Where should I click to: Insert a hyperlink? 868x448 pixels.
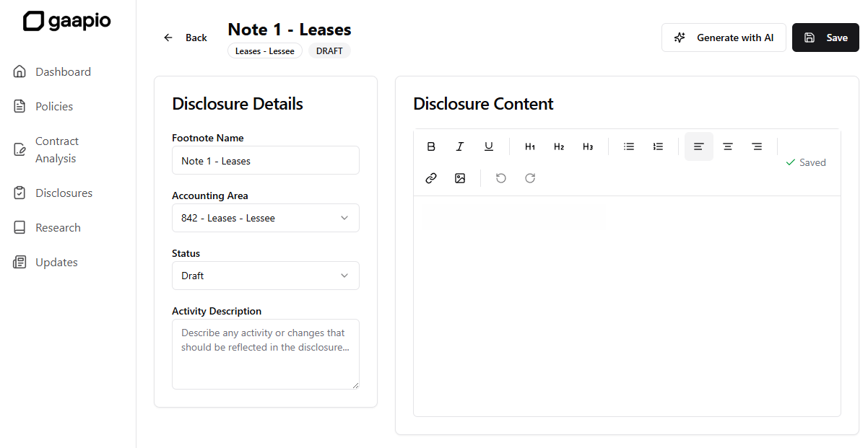coord(431,178)
